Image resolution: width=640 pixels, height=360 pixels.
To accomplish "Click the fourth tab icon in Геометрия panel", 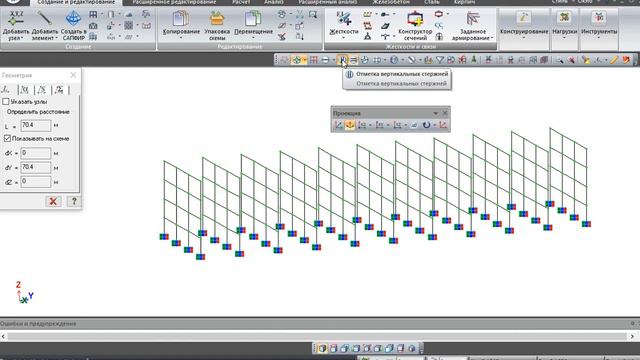I will (59, 89).
